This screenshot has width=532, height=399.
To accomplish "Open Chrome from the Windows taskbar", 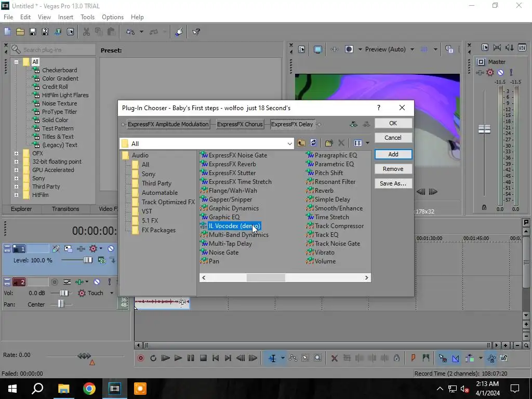I will click(x=89, y=389).
